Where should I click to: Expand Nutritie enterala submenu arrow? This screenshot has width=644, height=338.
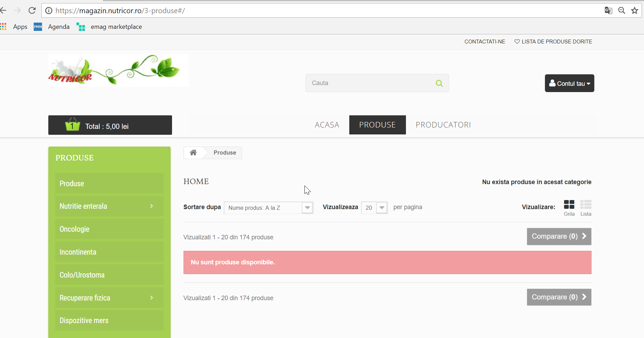[x=152, y=206]
